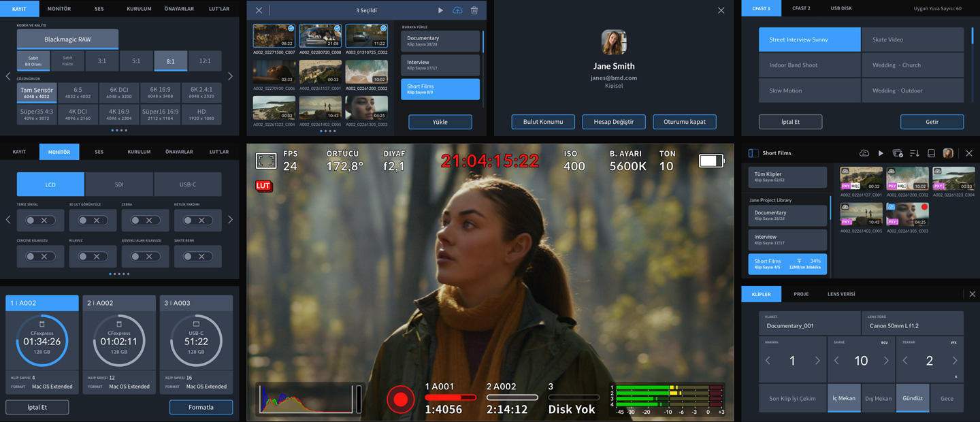This screenshot has width=980, height=422.
Task: Increase the SAHNE scene number
Action: click(886, 361)
